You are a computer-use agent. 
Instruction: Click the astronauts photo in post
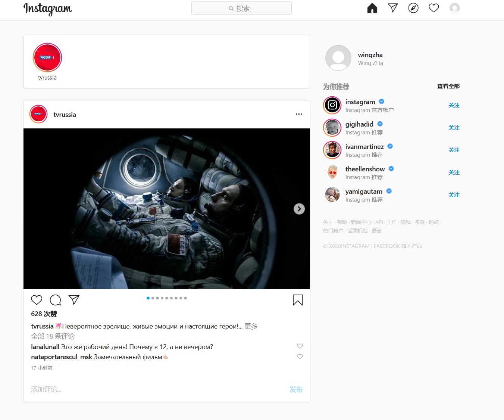(167, 209)
